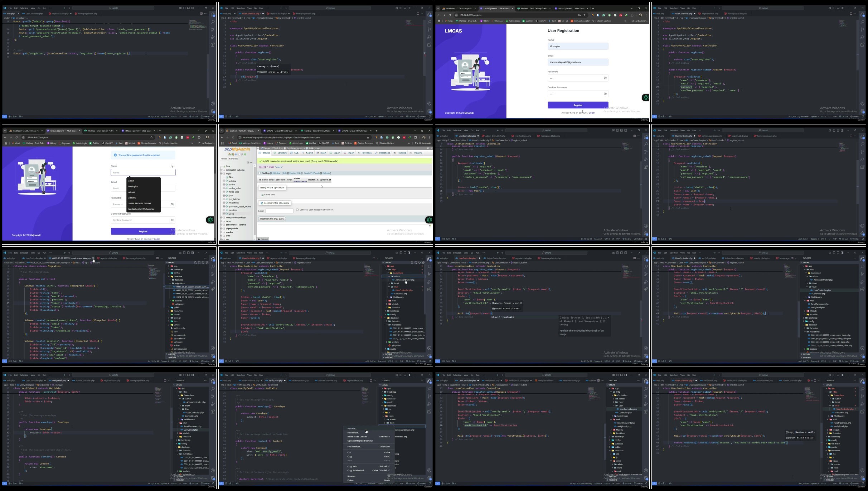Viewport: 868px width, 491px height.
Task: Click the Email field containing jibrinmustapha02@gmail.com
Action: 578,62
